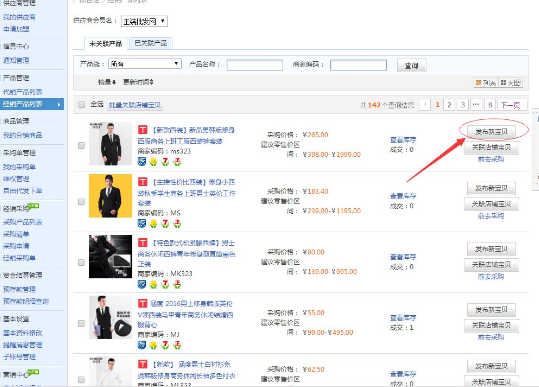Click the circled 发布新宝贝 button for ms323

[x=491, y=131]
